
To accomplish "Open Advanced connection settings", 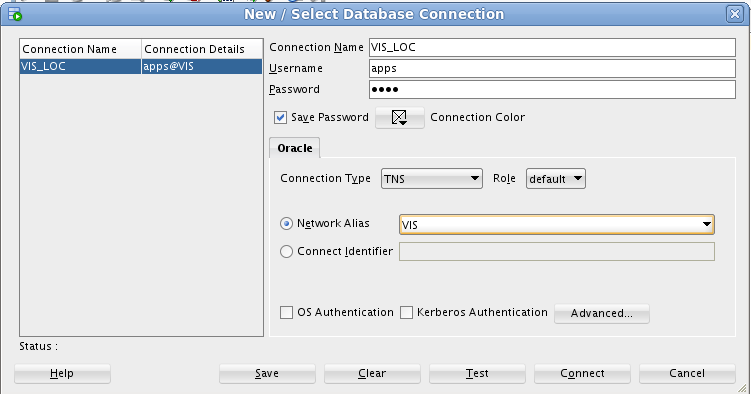I will [x=602, y=313].
